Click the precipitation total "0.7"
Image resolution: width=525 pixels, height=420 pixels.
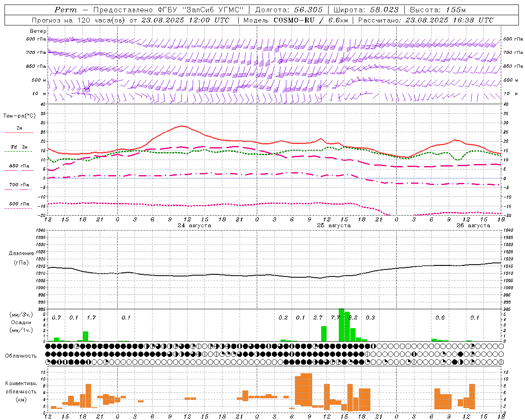click(57, 318)
